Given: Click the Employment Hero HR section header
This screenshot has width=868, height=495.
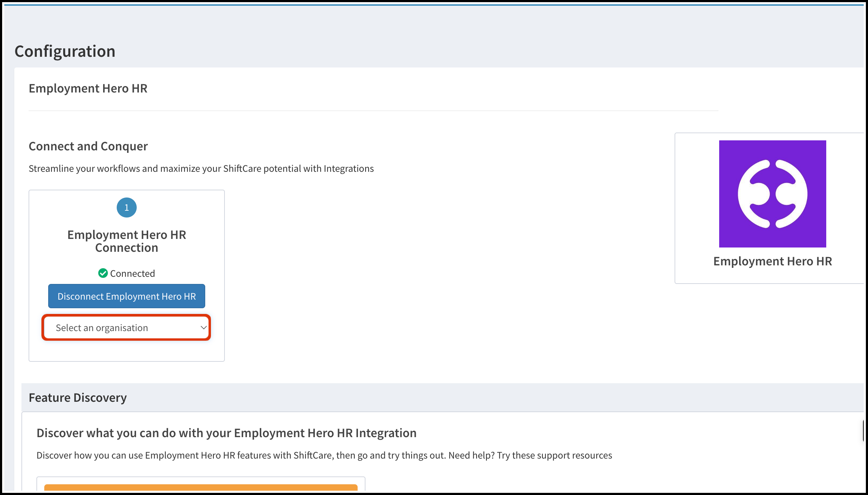Looking at the screenshot, I should click(88, 89).
